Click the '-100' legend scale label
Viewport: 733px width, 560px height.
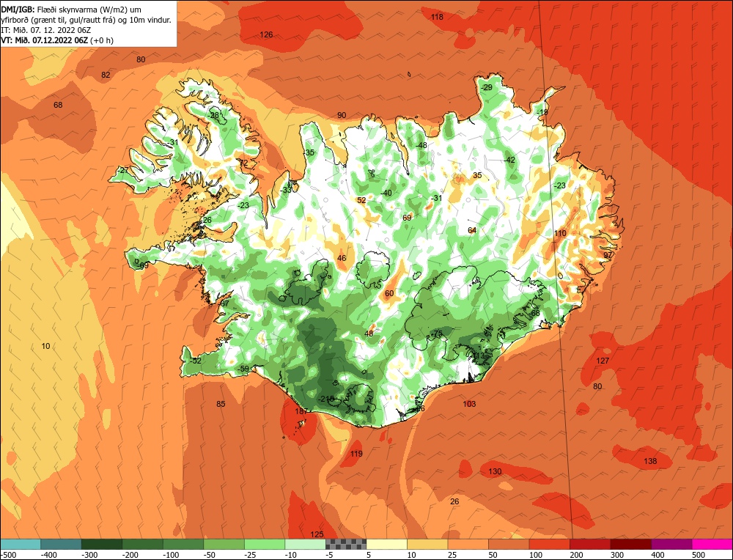point(171,555)
